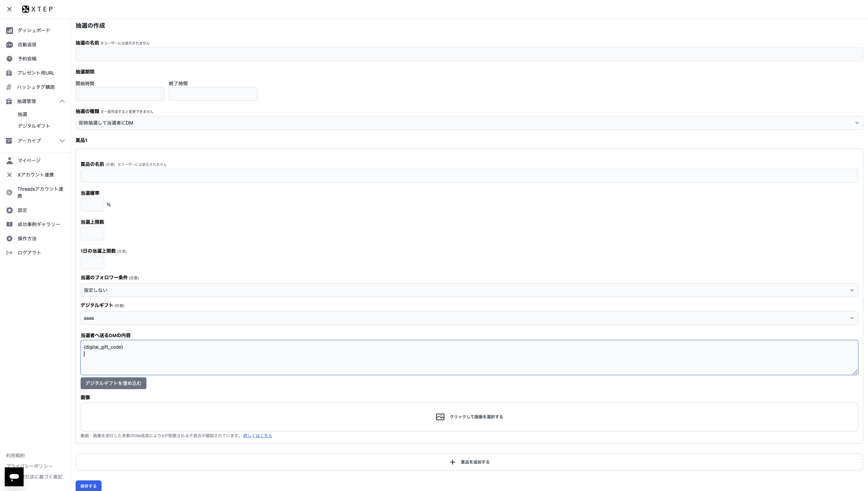Viewport: 868px width, 491px height.
Task: Click the Xアカウント連携 X icon
Action: 9,175
